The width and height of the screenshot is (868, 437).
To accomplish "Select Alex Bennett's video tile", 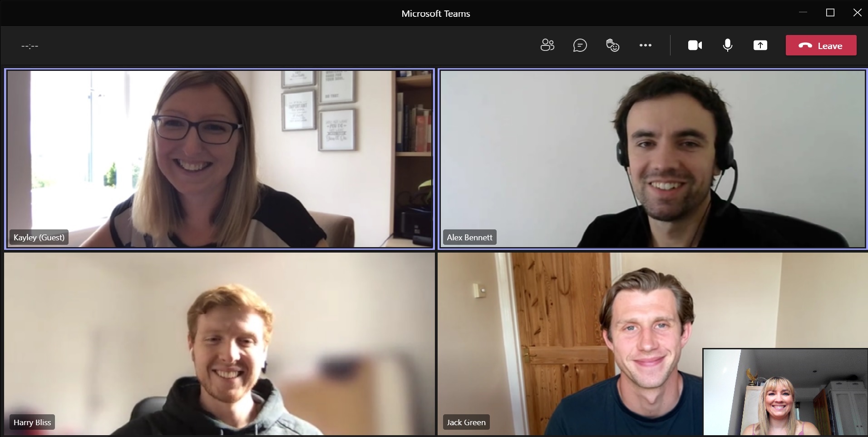I will tap(652, 159).
